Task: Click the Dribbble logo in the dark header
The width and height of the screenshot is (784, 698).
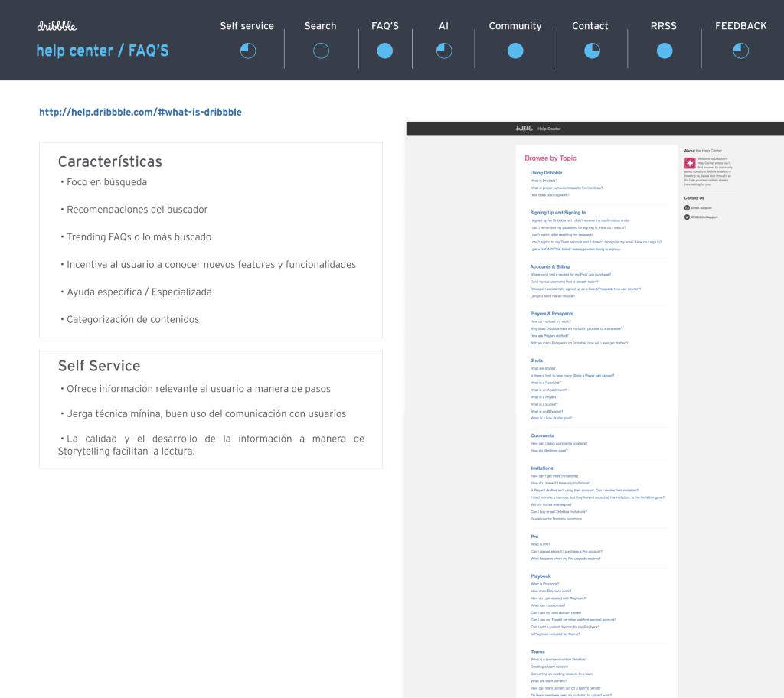Action: [57, 26]
